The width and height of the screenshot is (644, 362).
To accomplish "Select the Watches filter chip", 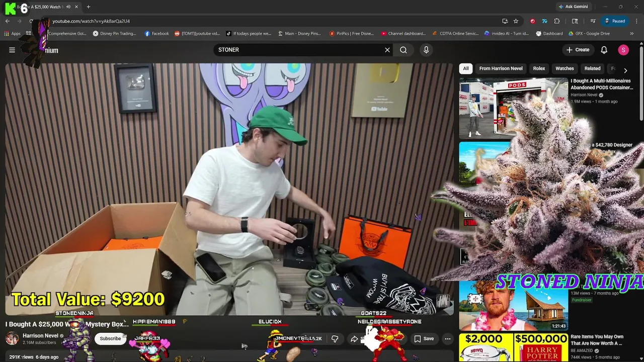I will (x=565, y=68).
